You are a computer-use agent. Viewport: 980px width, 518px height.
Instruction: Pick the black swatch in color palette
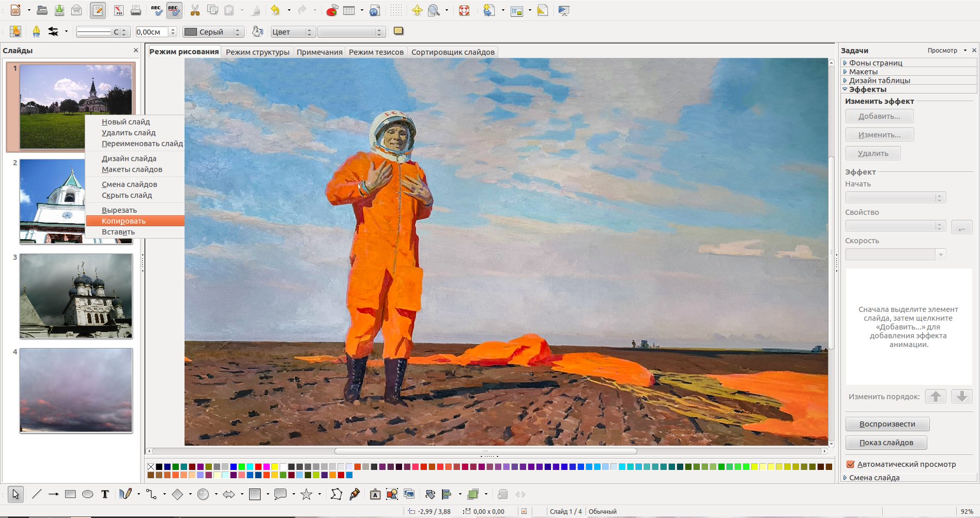(x=159, y=467)
